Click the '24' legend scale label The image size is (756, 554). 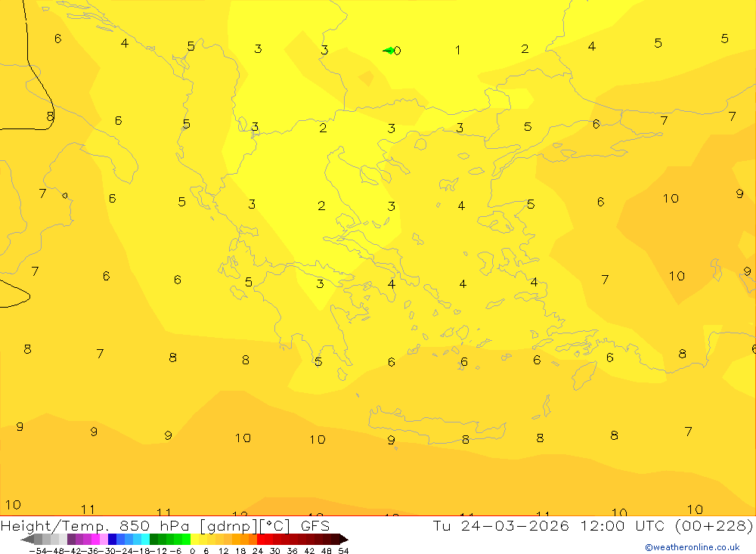click(258, 551)
